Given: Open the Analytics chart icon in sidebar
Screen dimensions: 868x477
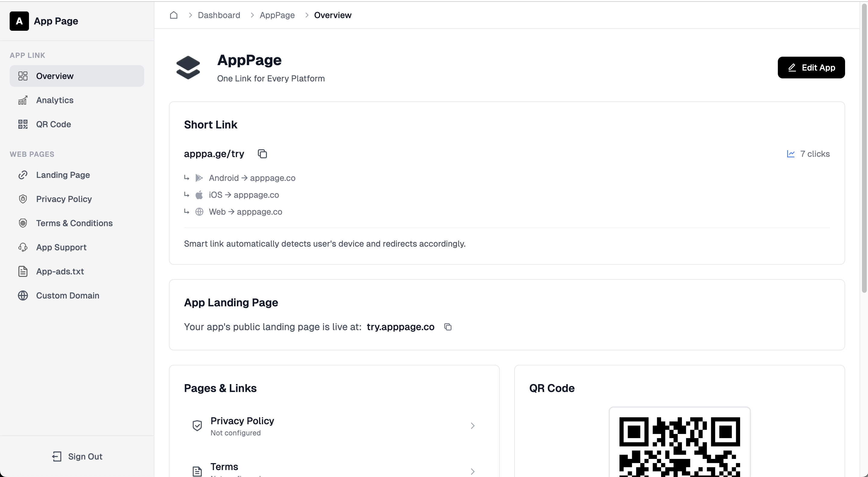Looking at the screenshot, I should pyautogui.click(x=23, y=100).
